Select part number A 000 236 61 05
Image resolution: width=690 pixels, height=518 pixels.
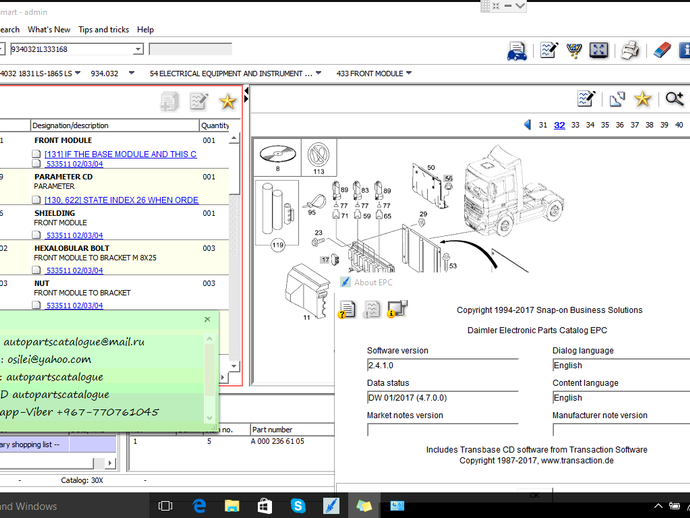tap(277, 441)
